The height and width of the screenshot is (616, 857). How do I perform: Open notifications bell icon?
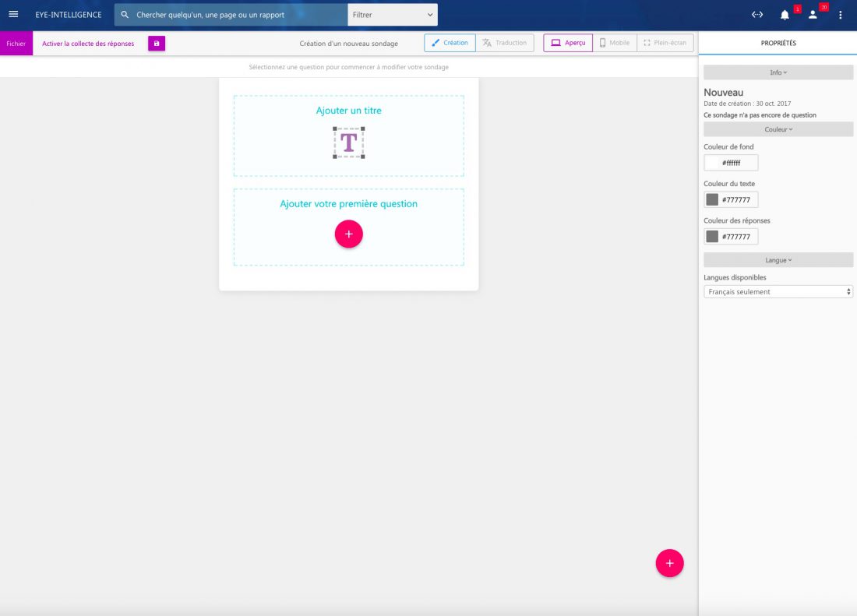coord(785,15)
